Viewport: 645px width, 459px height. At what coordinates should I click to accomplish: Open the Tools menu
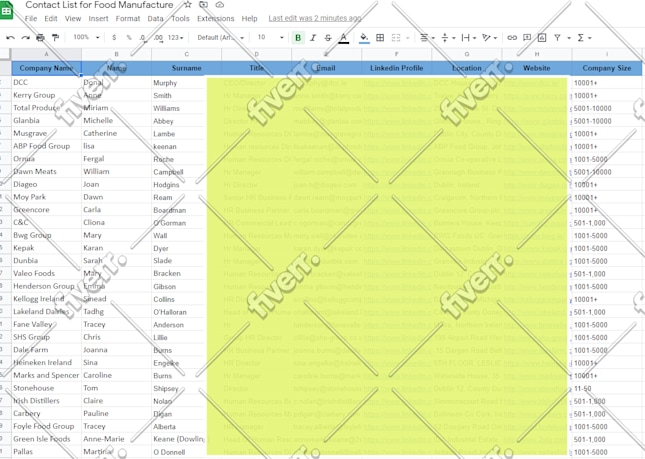click(x=180, y=19)
